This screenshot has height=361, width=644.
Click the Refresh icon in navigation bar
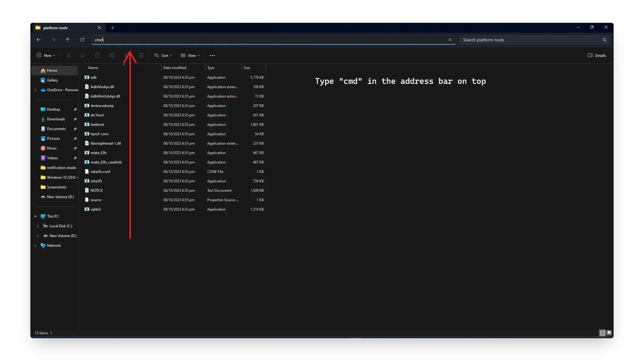[82, 40]
